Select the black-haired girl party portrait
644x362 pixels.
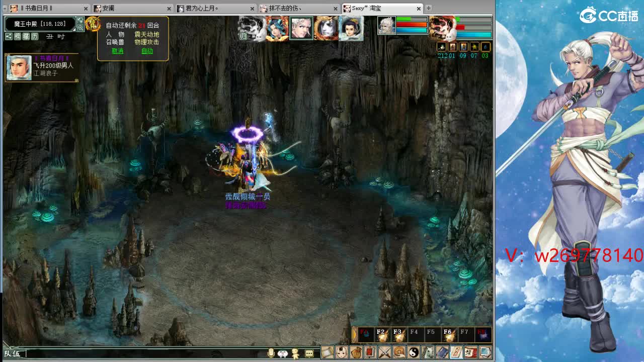coord(351,28)
